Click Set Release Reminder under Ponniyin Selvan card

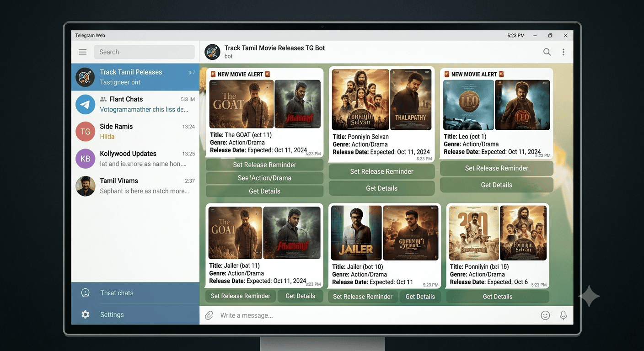click(x=382, y=171)
